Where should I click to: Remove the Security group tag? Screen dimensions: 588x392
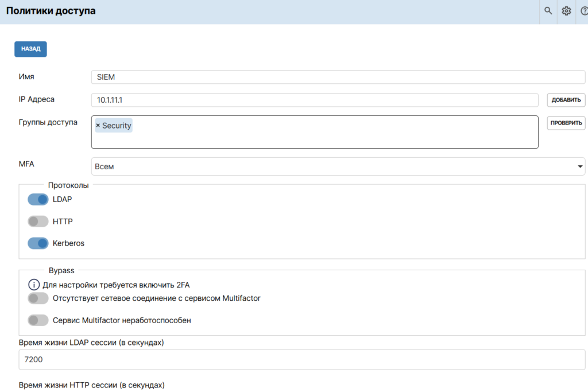click(98, 126)
